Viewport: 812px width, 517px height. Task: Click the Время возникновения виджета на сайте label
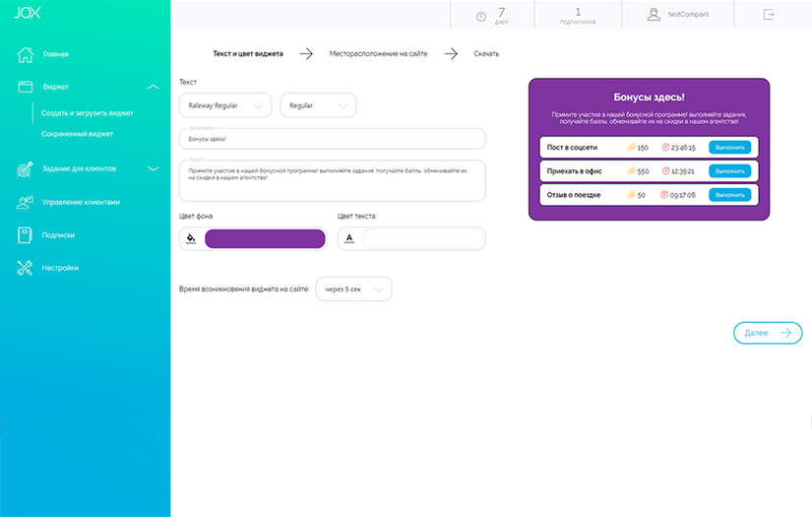(x=244, y=290)
